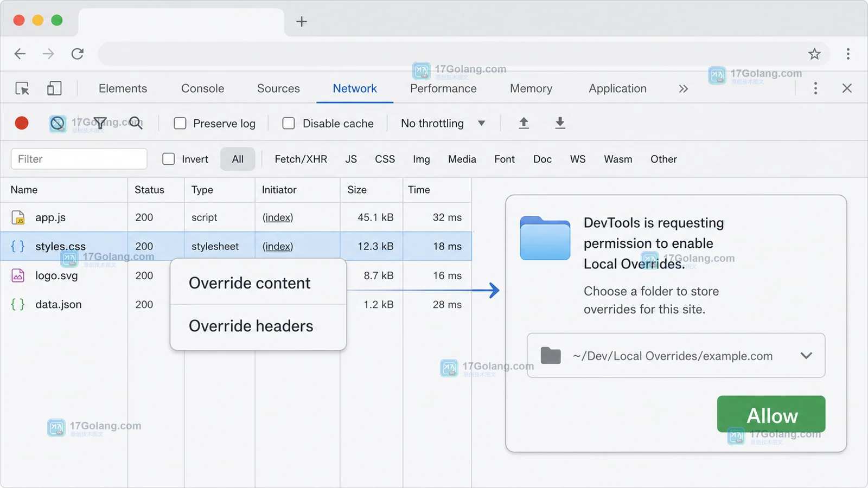
Task: Open network search magnifier
Action: pos(136,123)
